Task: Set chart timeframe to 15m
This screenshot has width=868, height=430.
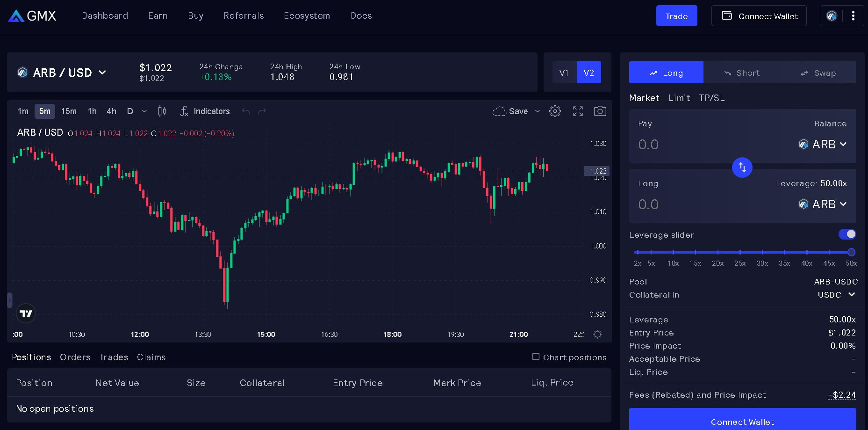Action: pyautogui.click(x=69, y=111)
